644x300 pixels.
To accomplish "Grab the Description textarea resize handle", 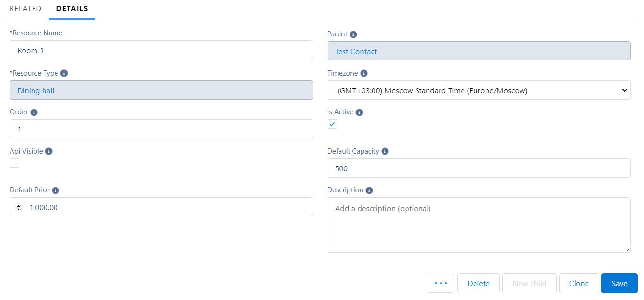I will click(x=627, y=249).
